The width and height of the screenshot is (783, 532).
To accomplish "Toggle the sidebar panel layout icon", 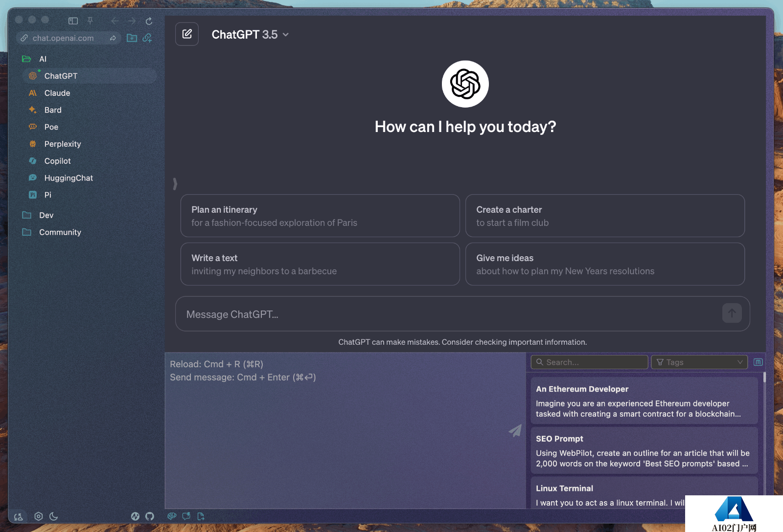I will pyautogui.click(x=73, y=21).
